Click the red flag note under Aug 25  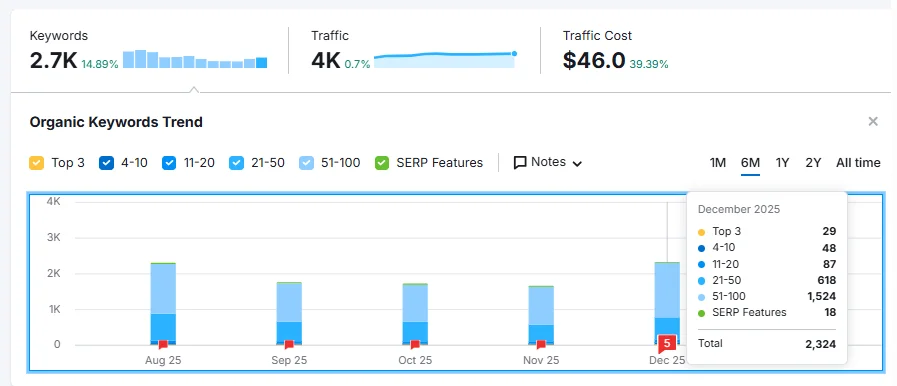163,344
